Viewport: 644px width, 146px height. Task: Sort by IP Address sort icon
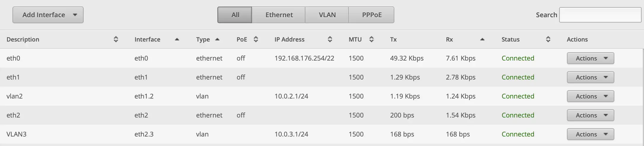330,39
